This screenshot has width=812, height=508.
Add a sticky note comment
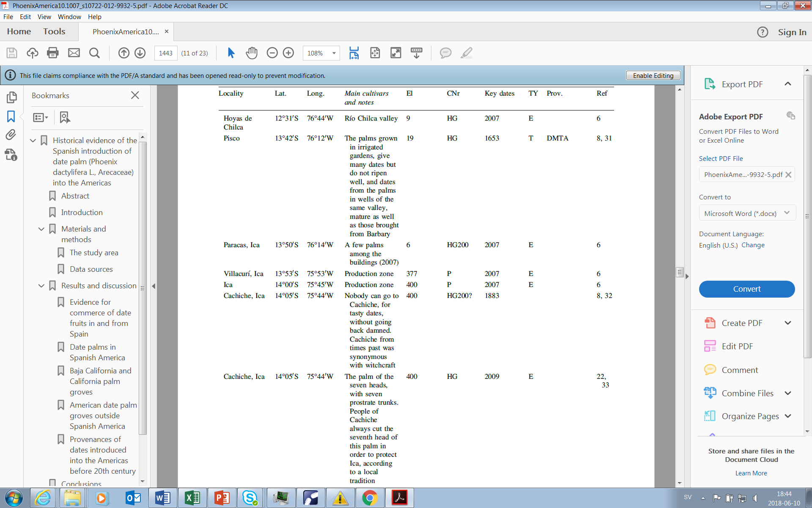tap(445, 53)
